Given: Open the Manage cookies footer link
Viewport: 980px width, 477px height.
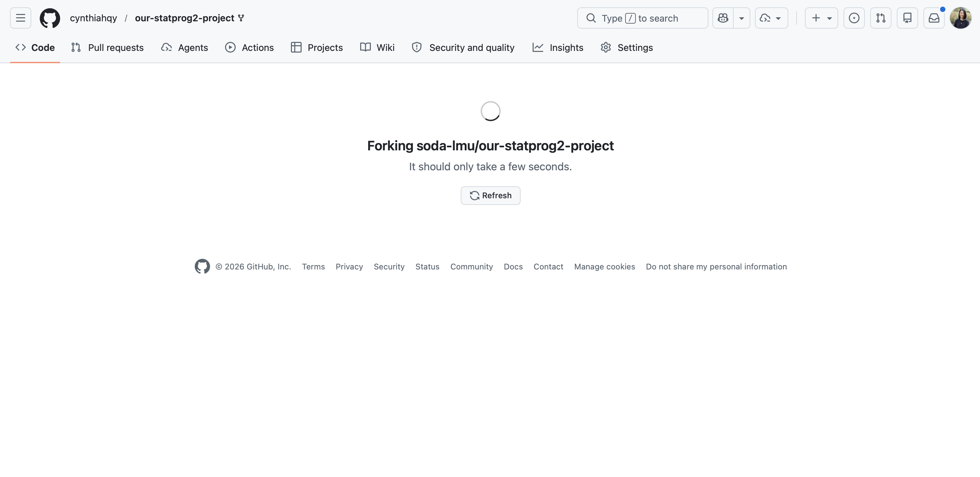Looking at the screenshot, I should coord(605,266).
